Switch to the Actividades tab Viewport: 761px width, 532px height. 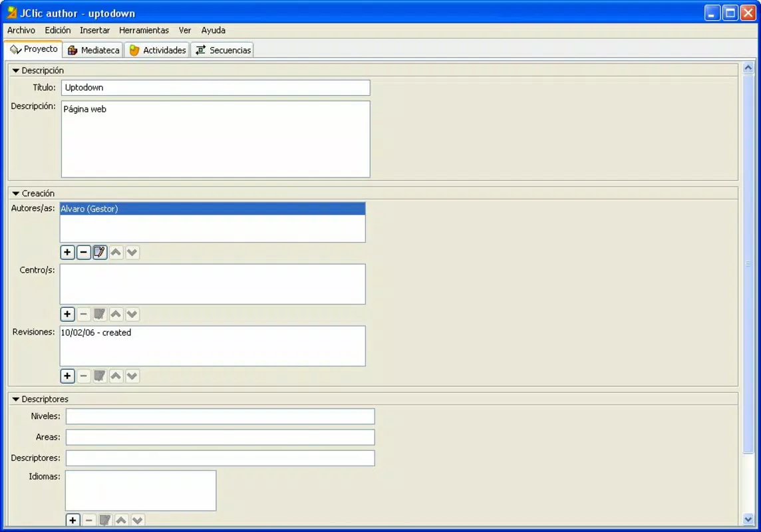point(157,50)
